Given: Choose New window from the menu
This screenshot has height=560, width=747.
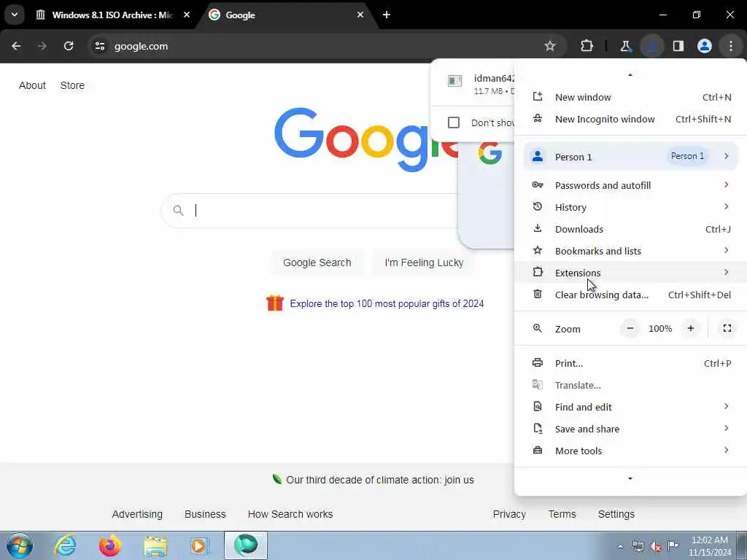Looking at the screenshot, I should [x=630, y=97].
